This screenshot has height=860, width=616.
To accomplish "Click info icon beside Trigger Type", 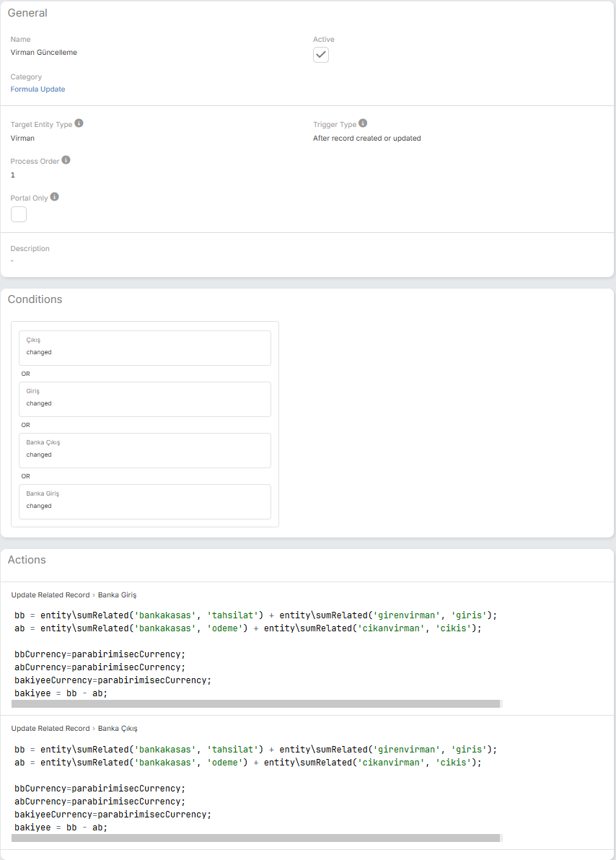I will [x=363, y=123].
